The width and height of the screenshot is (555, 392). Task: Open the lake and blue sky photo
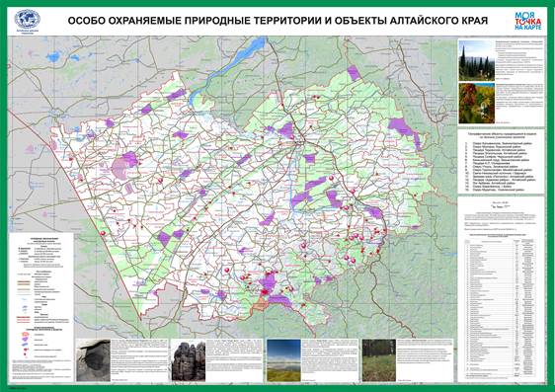coord(283,360)
